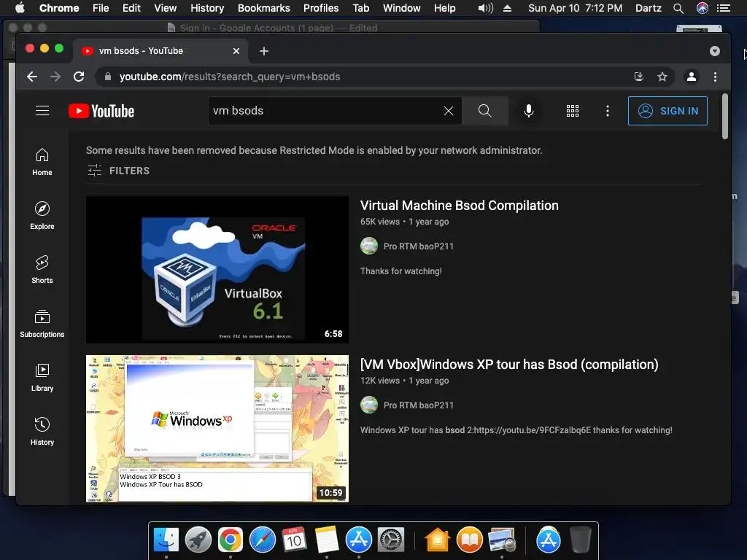
Task: Open Calendar from the dock
Action: coord(295,540)
